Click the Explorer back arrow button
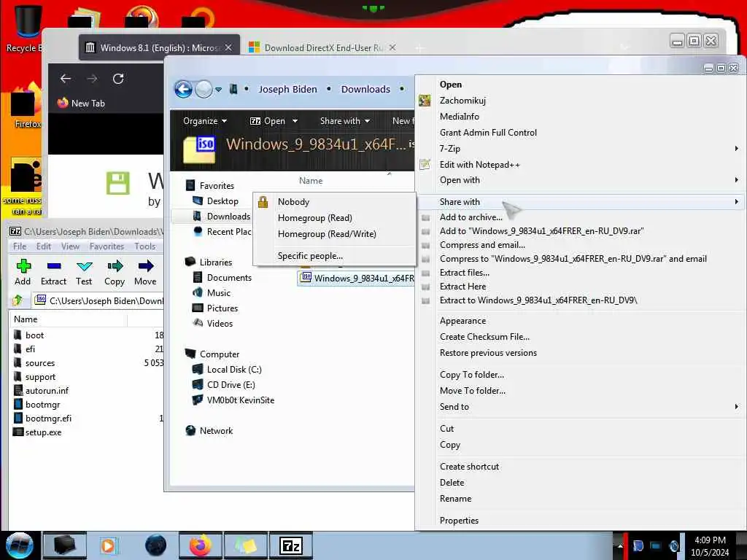Screen dimensions: 747x560 tap(183, 89)
